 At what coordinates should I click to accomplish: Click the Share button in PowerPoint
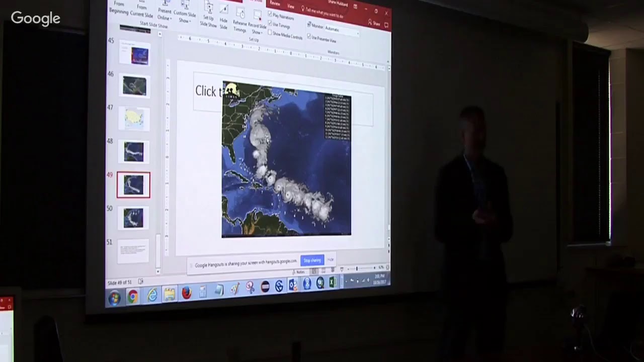(x=373, y=23)
